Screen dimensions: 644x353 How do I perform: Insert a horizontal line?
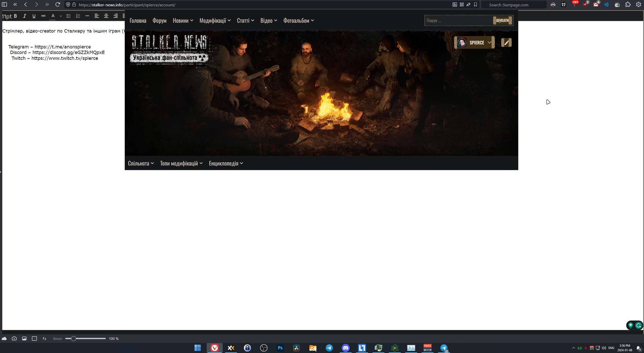87,16
